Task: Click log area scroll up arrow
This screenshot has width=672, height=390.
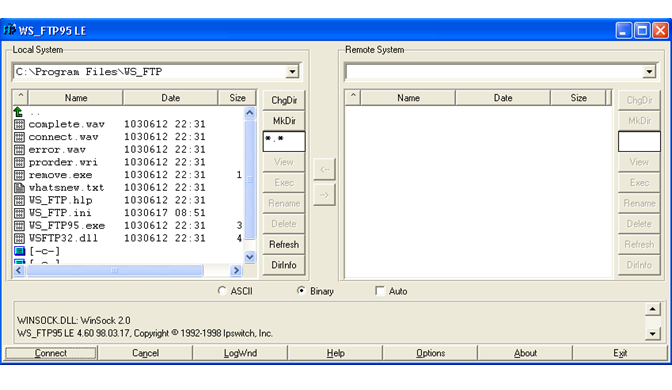Action: click(x=652, y=309)
